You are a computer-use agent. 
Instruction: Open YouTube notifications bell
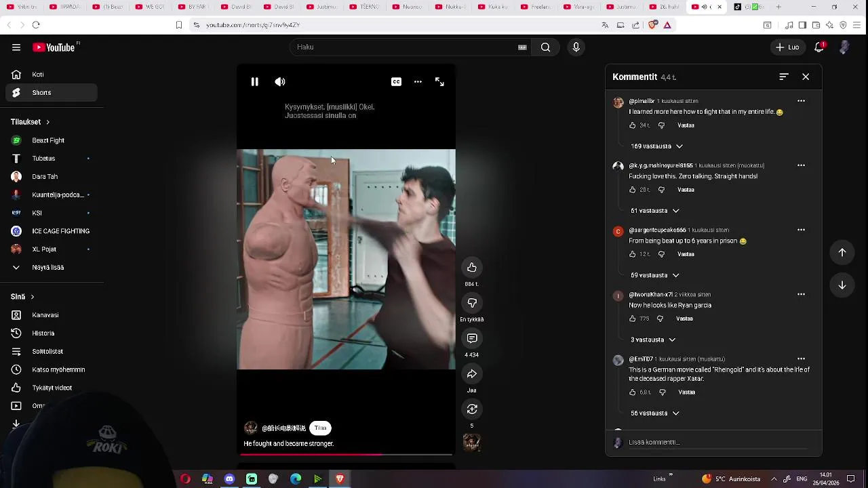click(820, 47)
